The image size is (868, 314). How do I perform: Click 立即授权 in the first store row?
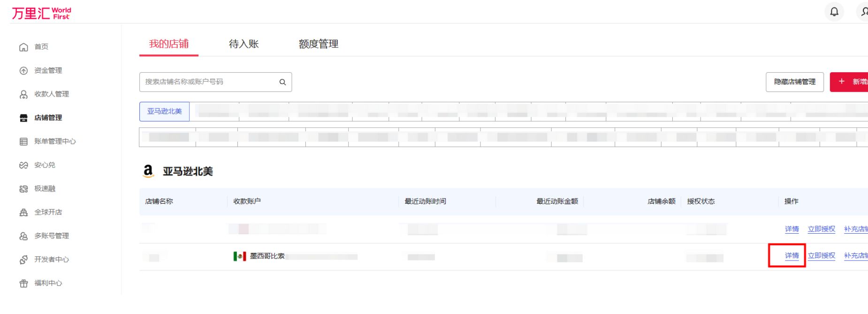(x=821, y=229)
